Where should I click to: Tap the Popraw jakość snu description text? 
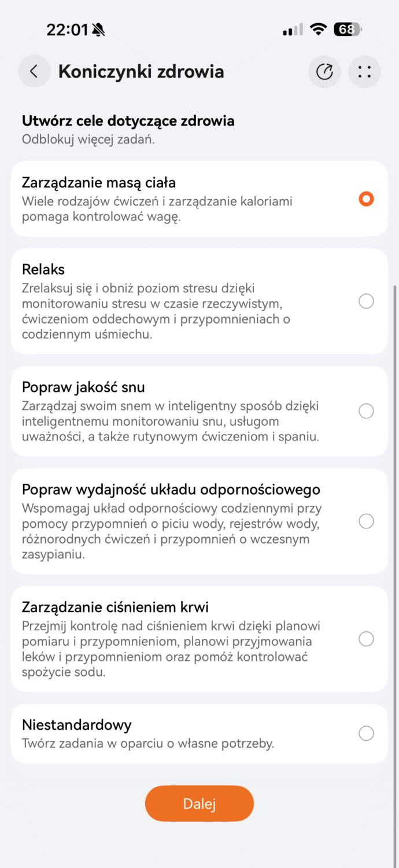171,421
